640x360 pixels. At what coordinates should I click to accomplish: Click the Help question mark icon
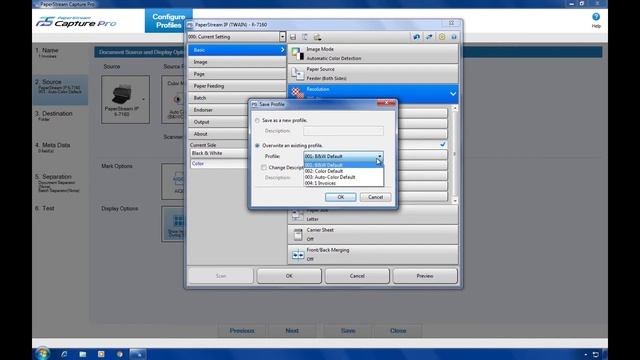click(x=596, y=17)
